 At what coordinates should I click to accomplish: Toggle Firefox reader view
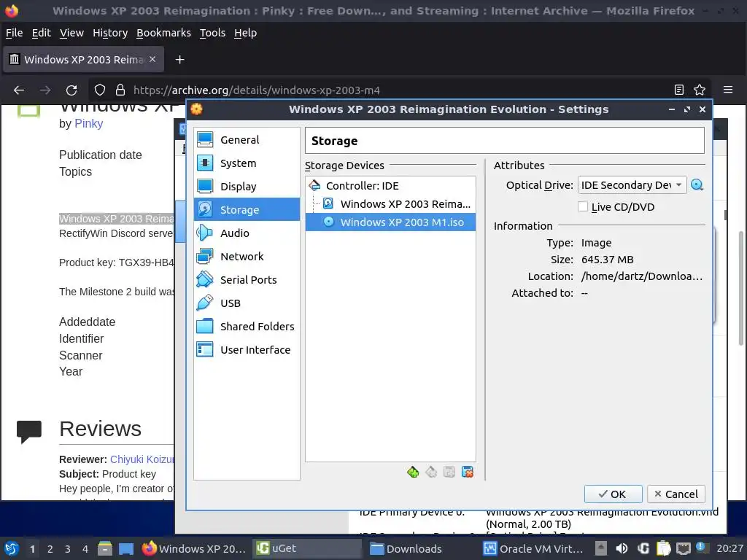coord(679,90)
